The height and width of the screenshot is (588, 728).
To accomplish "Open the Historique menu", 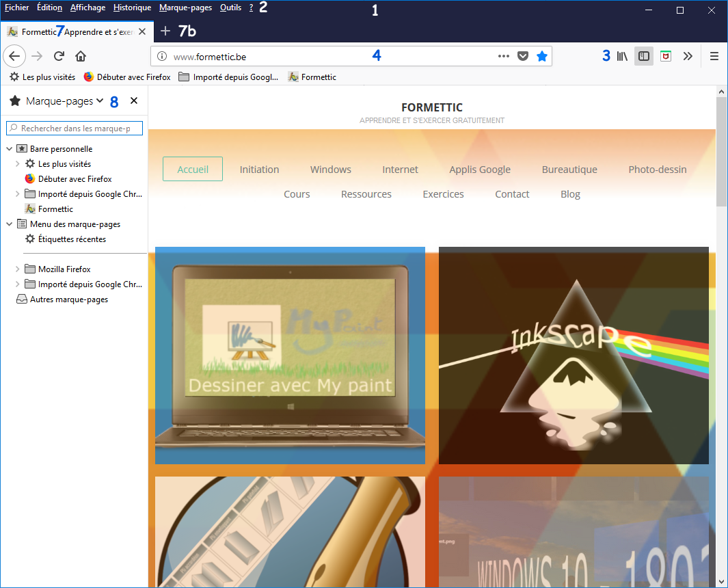I will pos(133,8).
